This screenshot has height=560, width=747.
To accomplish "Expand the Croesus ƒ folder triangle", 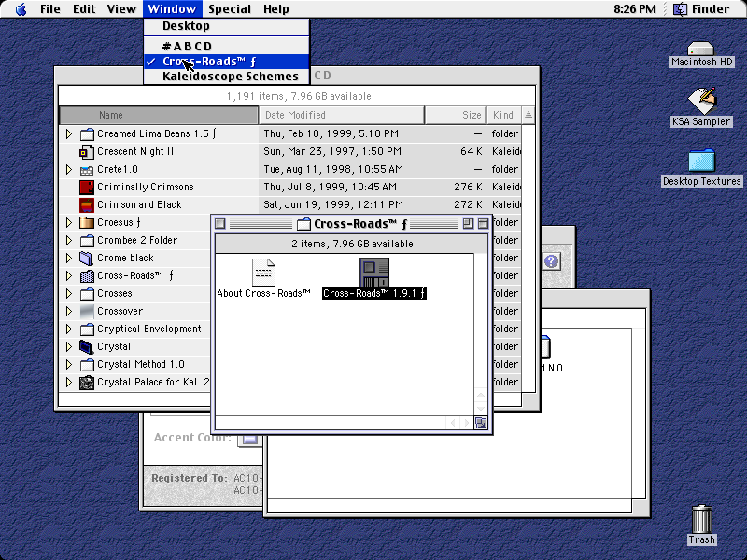I will point(68,222).
